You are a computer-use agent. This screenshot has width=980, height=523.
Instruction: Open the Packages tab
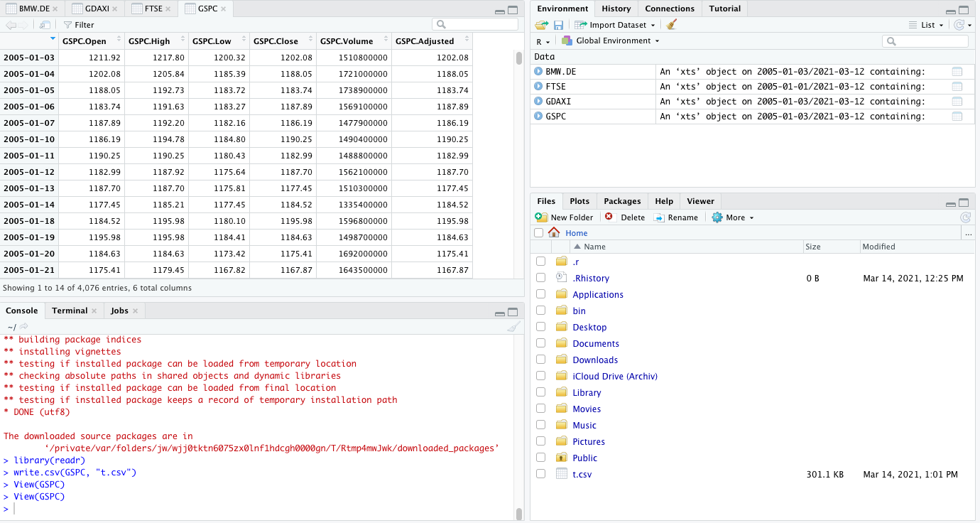tap(622, 201)
